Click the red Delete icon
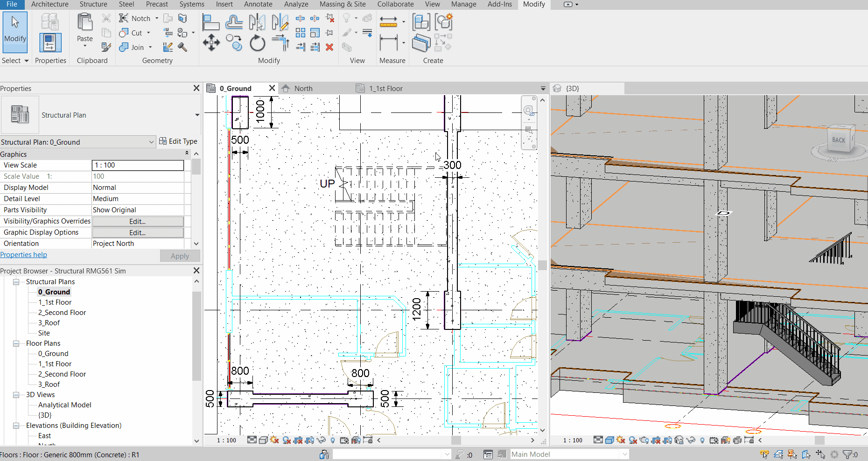This screenshot has width=868, height=461. (x=329, y=47)
